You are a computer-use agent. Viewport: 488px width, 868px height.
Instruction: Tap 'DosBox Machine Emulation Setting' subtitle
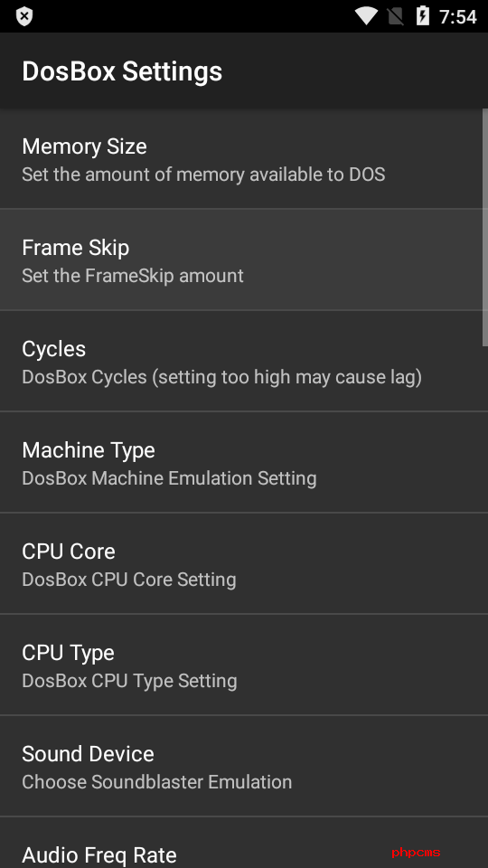point(169,477)
